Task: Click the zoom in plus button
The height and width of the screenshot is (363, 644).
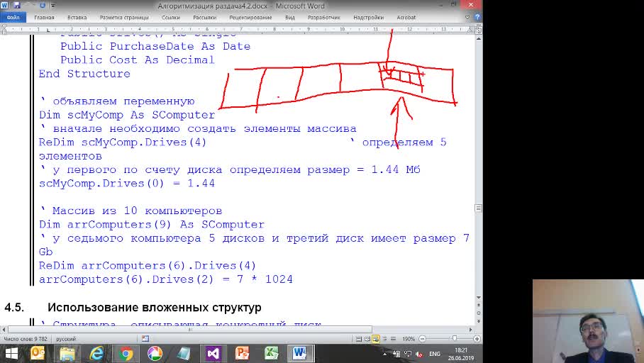Action: click(477, 339)
